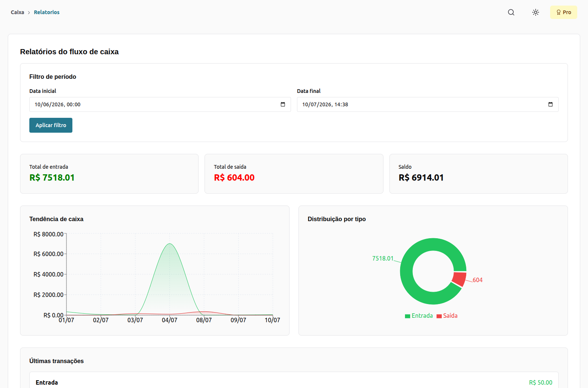Click the Aplicar filtro button
Viewport: 588px width, 388px height.
click(51, 125)
